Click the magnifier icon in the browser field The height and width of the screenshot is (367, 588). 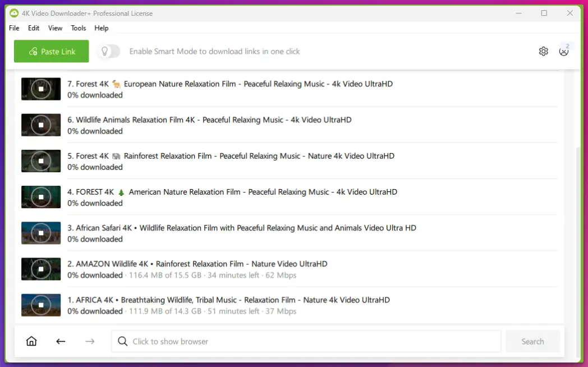[122, 341]
